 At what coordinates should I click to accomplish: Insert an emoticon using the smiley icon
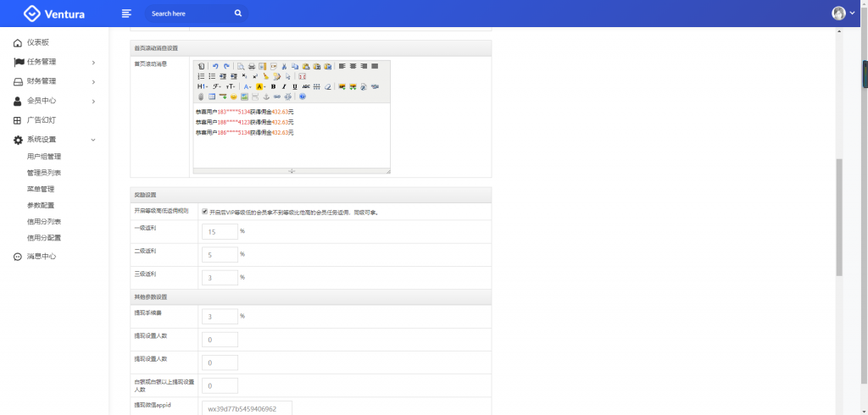click(x=233, y=97)
